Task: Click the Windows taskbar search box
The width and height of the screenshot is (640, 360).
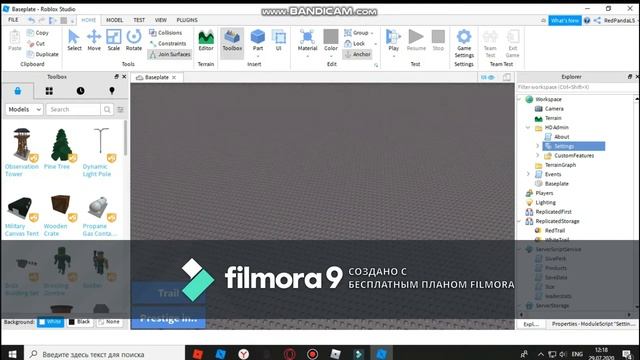Action: coord(105,354)
